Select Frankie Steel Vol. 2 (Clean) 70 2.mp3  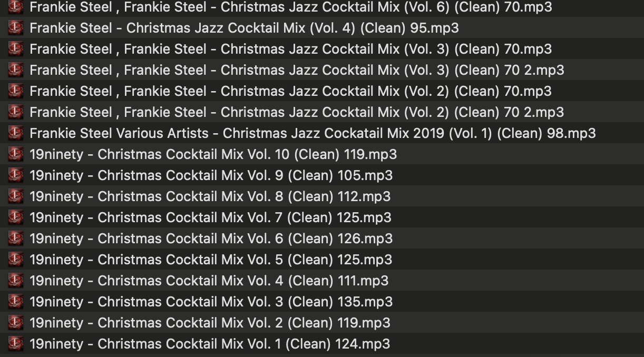click(x=297, y=112)
